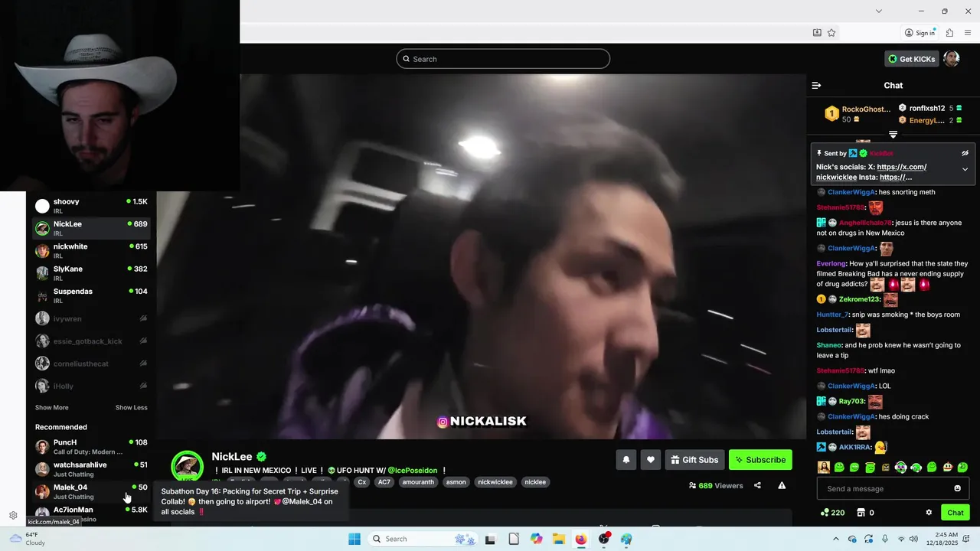Screen dimensions: 980x551
Task: Click the Get KICKs button
Action: point(911,59)
